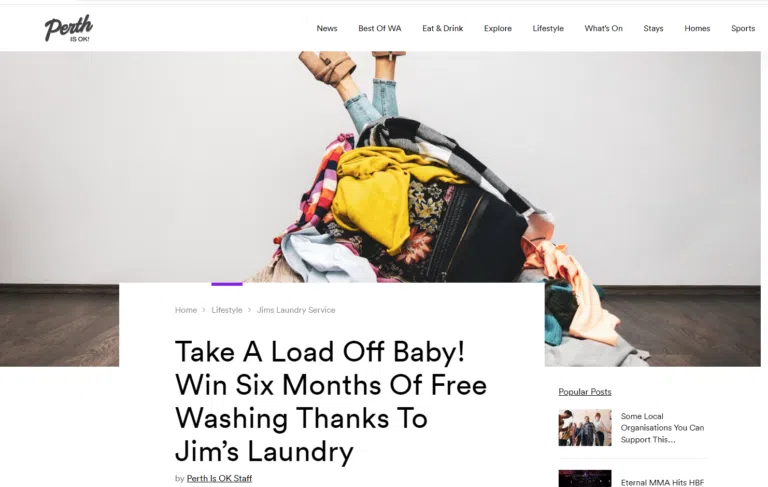This screenshot has height=487, width=768.
Task: Go to the Stays section
Action: coord(653,28)
